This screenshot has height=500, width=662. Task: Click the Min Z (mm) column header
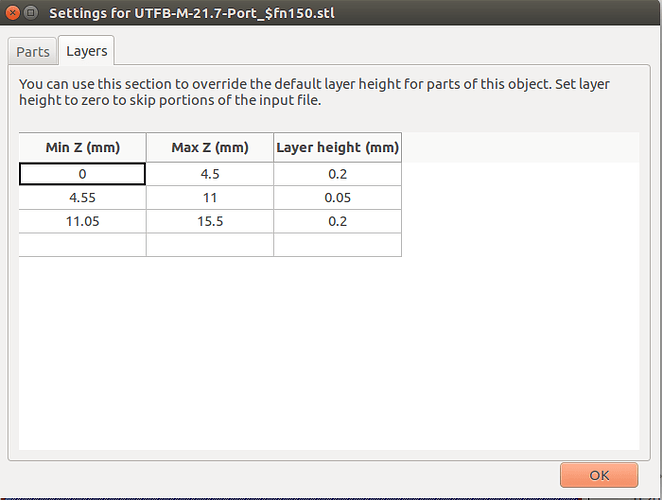pyautogui.click(x=82, y=147)
